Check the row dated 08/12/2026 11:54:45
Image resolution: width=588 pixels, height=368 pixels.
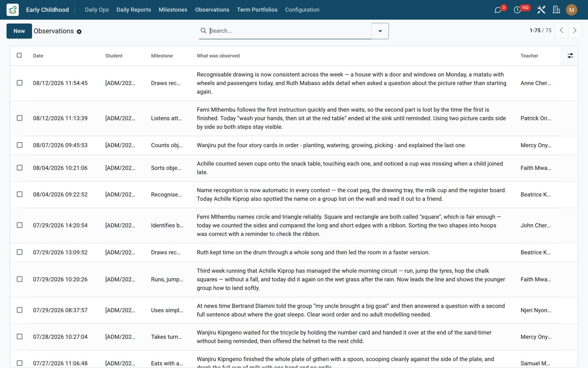coord(19,83)
